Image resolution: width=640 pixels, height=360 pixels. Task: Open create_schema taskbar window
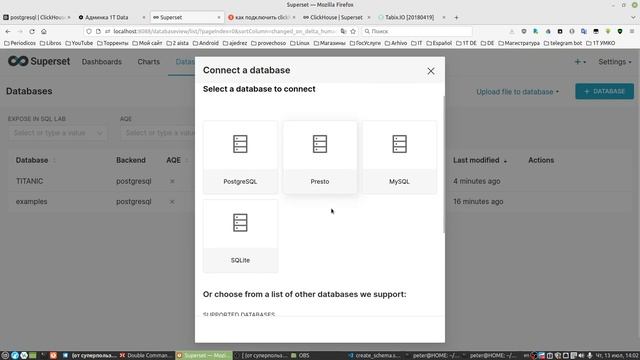[374, 356]
